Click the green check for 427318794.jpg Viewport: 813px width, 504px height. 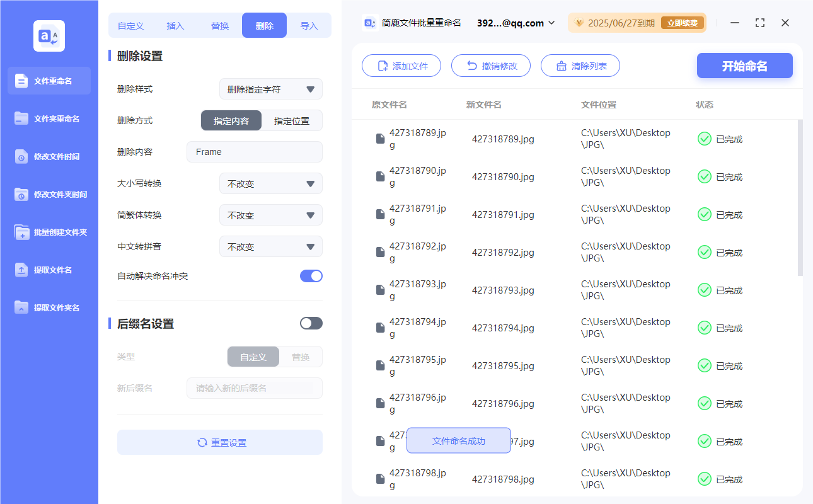(705, 328)
